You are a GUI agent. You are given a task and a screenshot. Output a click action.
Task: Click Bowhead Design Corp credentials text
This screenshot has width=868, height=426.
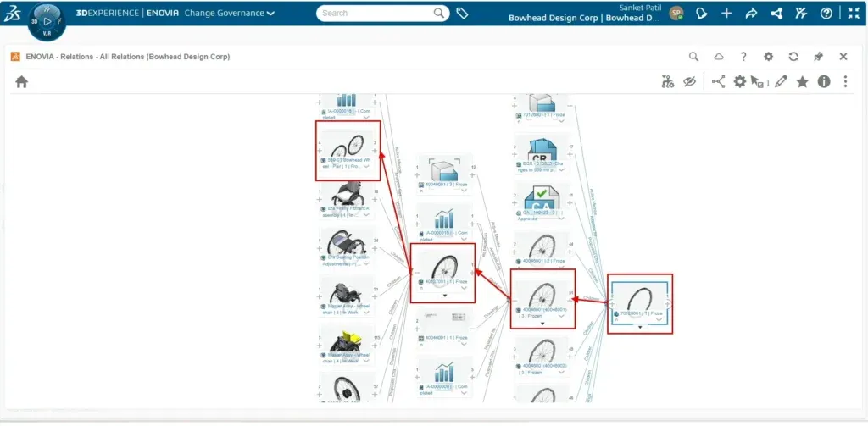coord(584,19)
